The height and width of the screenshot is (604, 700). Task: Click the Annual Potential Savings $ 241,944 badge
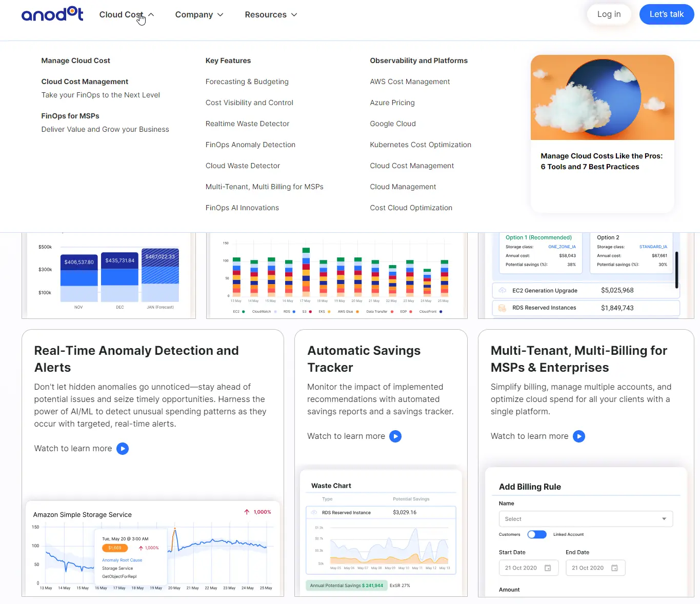pos(346,586)
